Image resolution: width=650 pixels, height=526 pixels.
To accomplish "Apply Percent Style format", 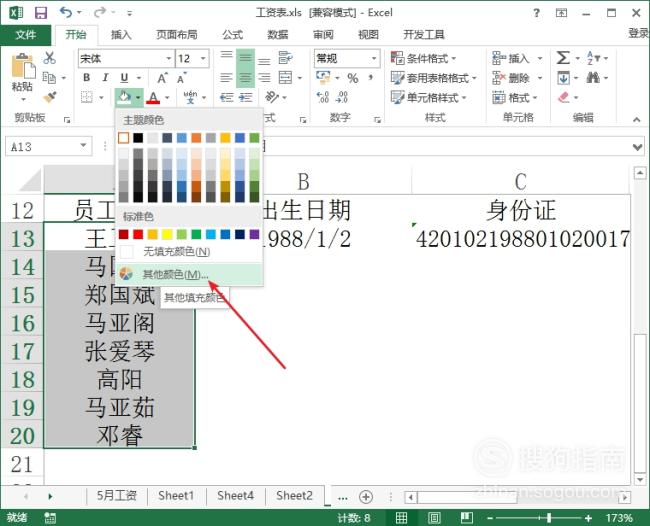I will coord(353,78).
